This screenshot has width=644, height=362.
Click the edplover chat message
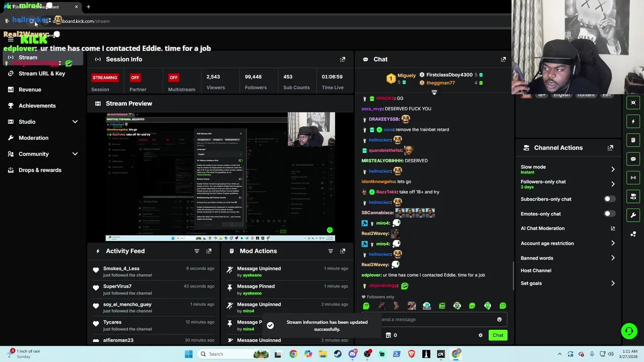pyautogui.click(x=423, y=275)
